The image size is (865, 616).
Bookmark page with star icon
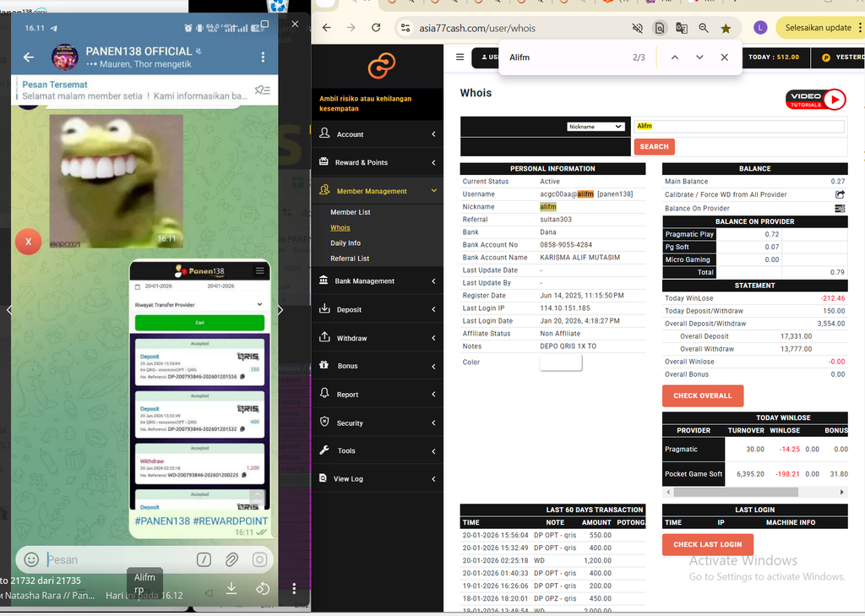tap(726, 28)
